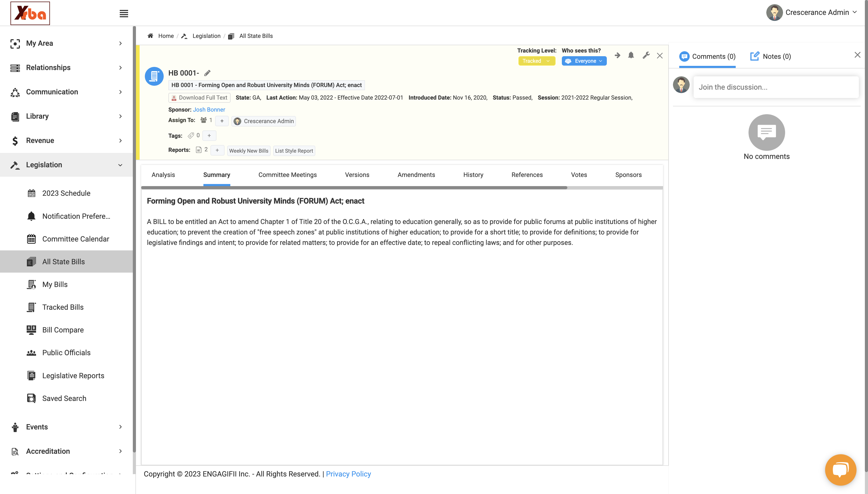Add a tag with the plus button
This screenshot has width=868, height=494.
click(209, 135)
